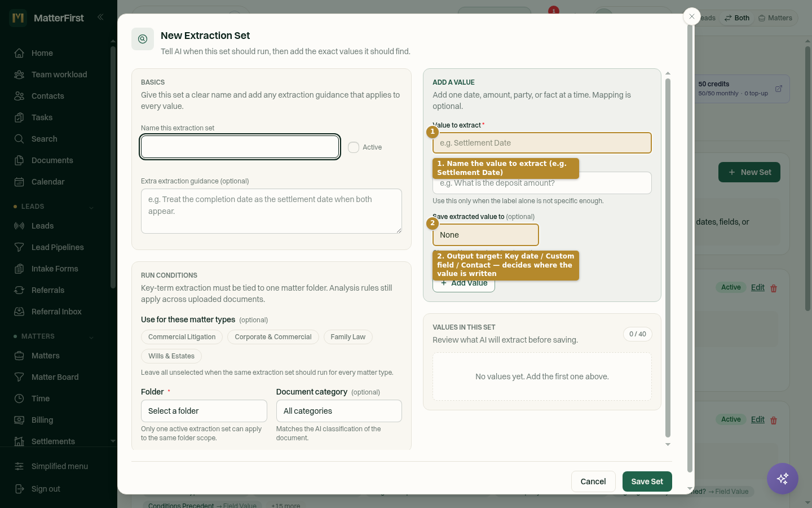Image resolution: width=812 pixels, height=508 pixels.
Task: Toggle the Active checkbox
Action: (354, 147)
